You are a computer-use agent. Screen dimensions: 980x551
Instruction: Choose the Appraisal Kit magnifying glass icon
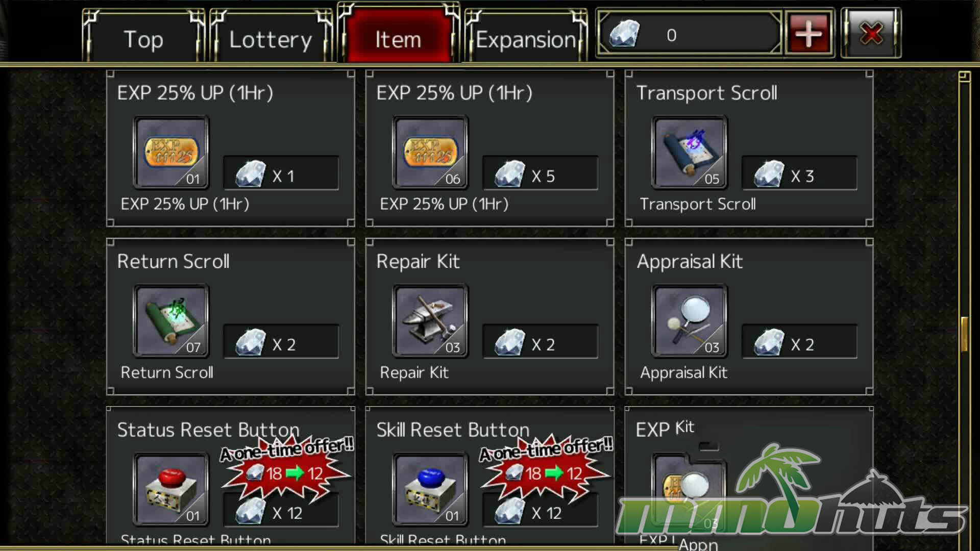pyautogui.click(x=690, y=321)
